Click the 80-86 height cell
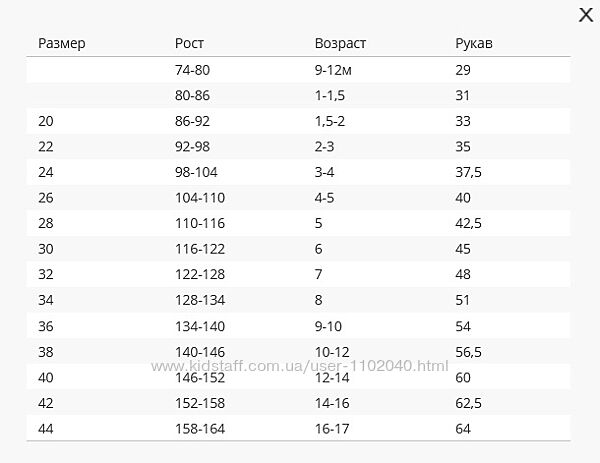 pyautogui.click(x=193, y=96)
